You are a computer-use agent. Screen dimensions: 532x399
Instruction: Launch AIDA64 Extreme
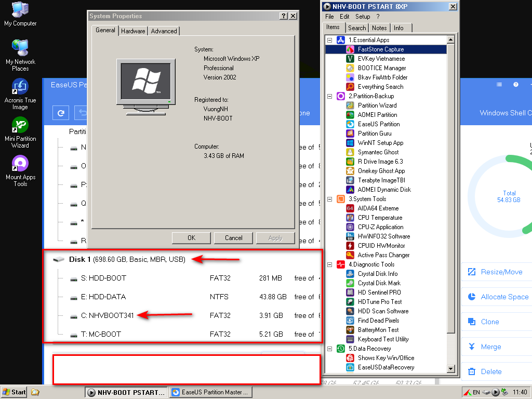tap(378, 208)
